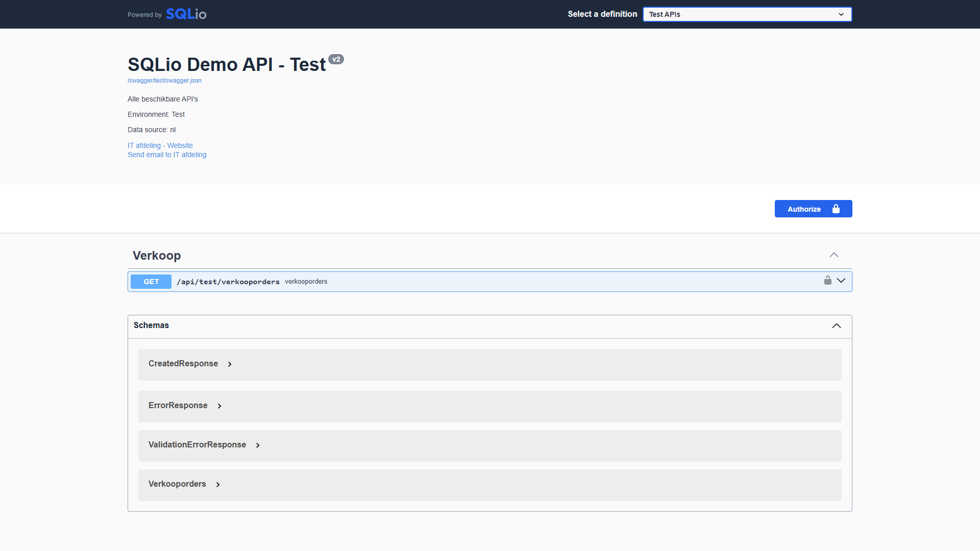Collapse the Schemas section chevron
This screenshot has height=551, width=980.
837,326
